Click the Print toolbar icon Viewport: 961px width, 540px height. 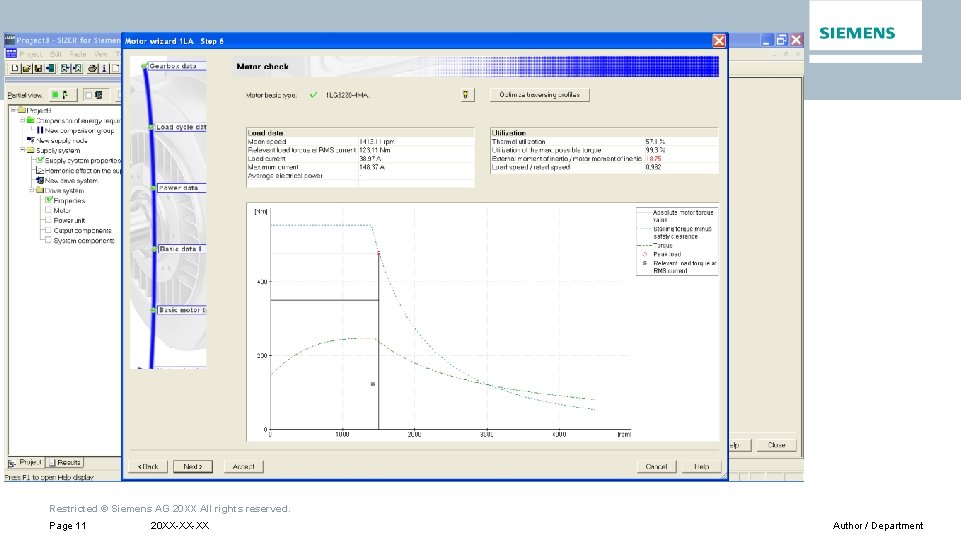point(93,68)
